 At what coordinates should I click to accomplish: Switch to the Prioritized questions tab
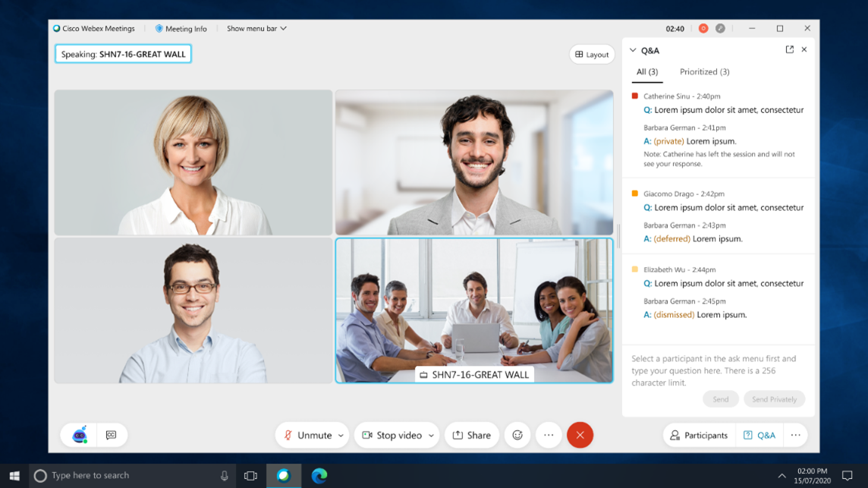(704, 71)
